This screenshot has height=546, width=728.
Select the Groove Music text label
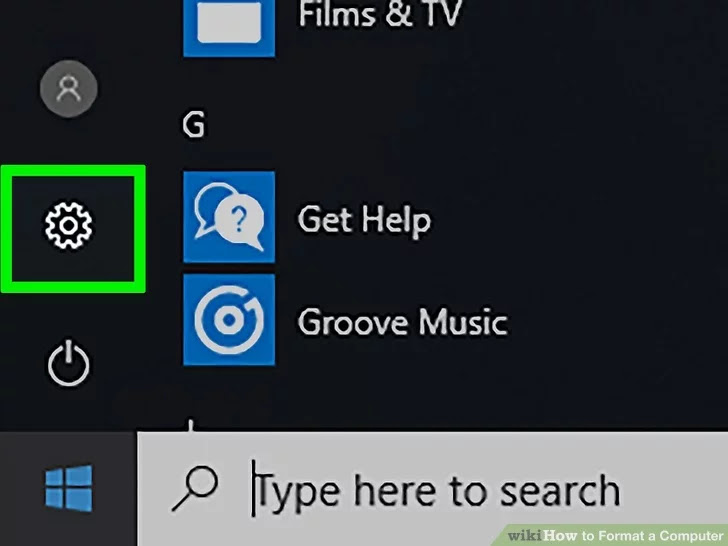tap(403, 322)
